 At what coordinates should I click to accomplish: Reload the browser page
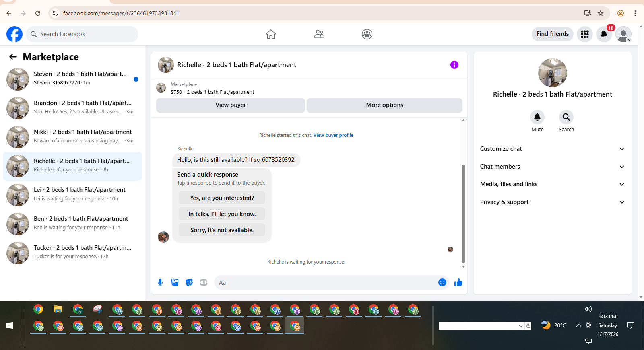(38, 13)
